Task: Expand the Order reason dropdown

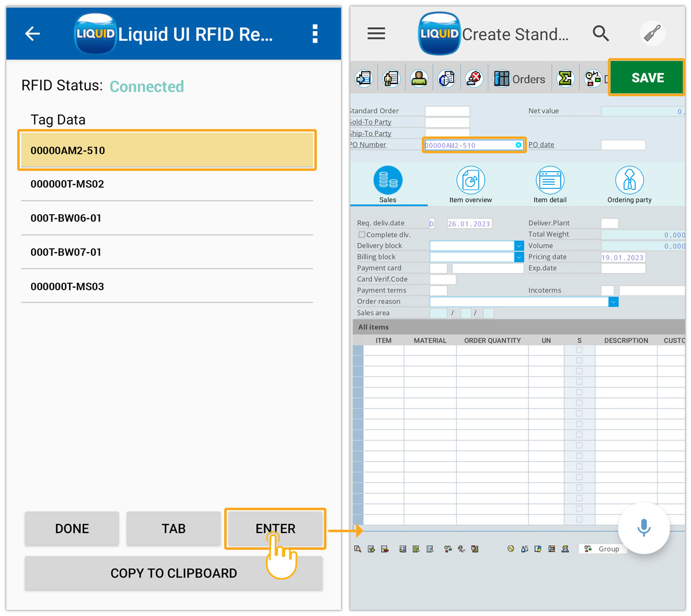Action: point(613,301)
